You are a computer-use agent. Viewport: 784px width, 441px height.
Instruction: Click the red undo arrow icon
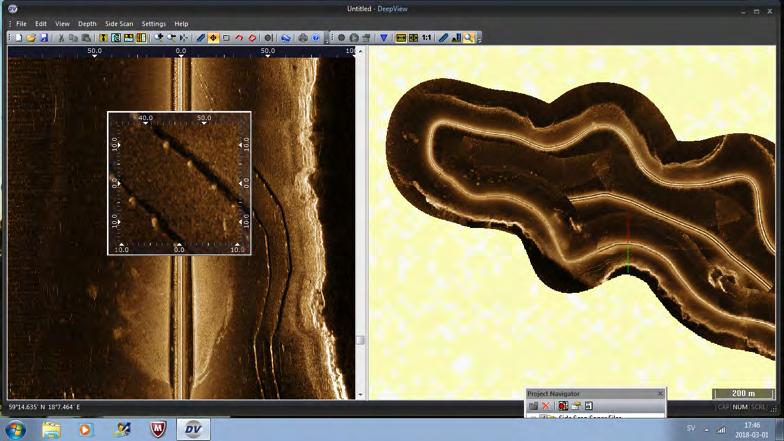(x=239, y=38)
